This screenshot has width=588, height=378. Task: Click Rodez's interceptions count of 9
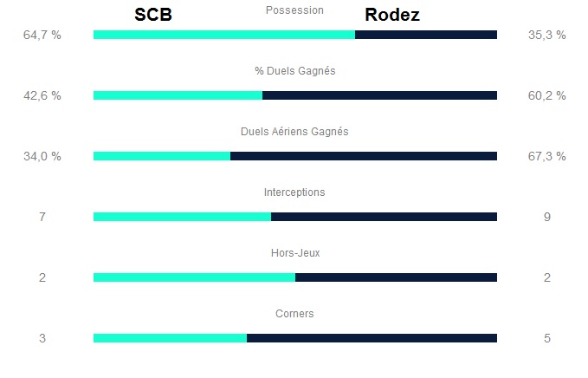546,218
